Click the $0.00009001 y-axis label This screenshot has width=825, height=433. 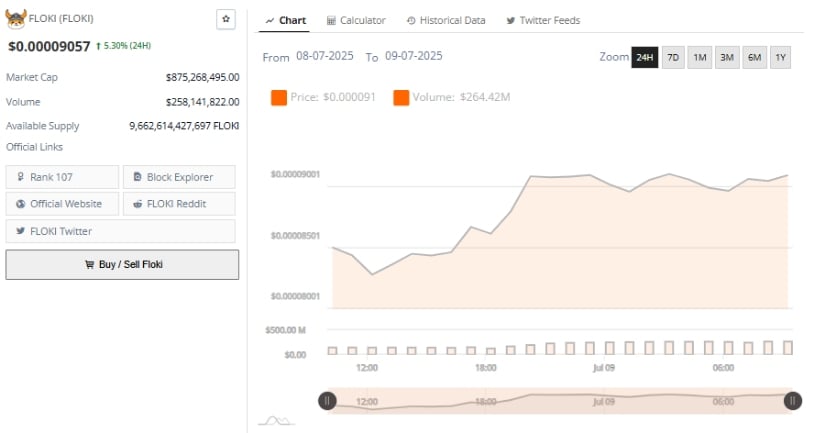(x=295, y=174)
